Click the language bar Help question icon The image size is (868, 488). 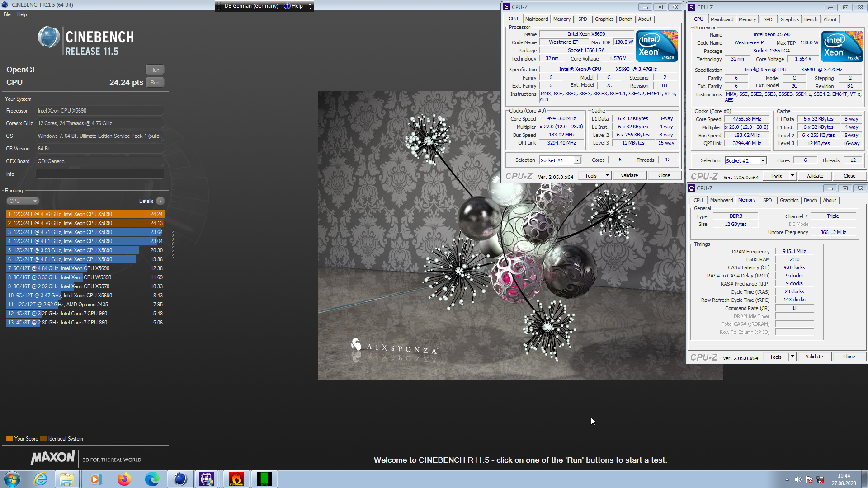[x=287, y=6]
